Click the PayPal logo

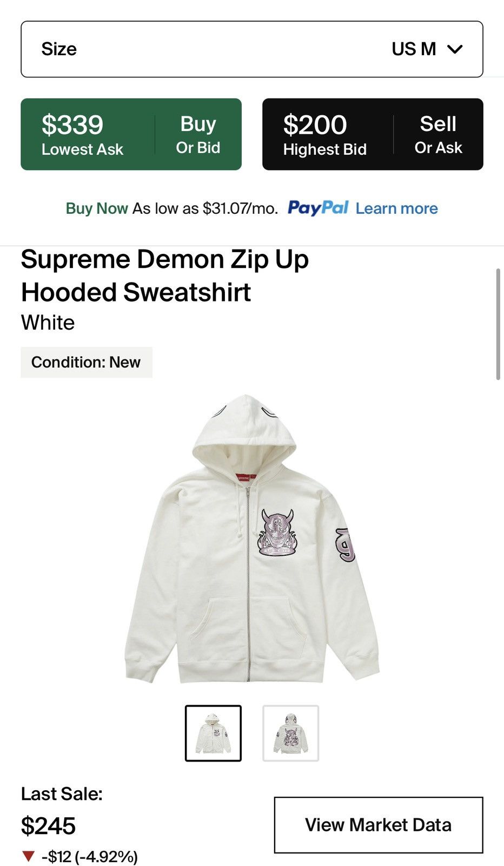(318, 208)
